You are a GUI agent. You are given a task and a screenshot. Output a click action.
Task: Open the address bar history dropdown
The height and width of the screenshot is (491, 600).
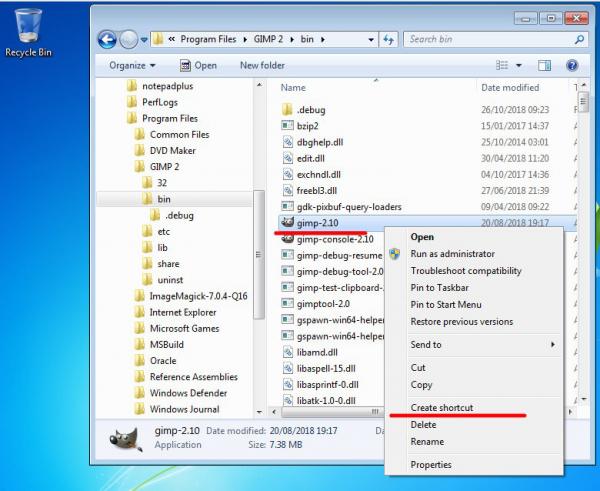point(371,39)
